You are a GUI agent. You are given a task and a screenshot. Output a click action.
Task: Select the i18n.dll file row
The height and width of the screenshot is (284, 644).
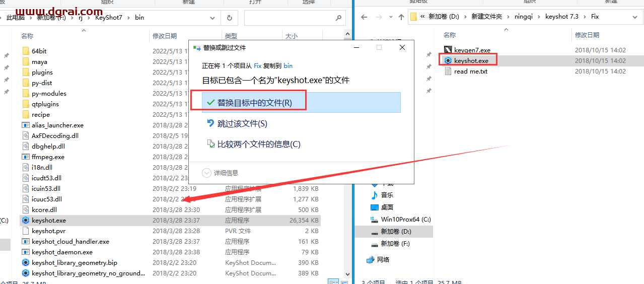pos(170,167)
